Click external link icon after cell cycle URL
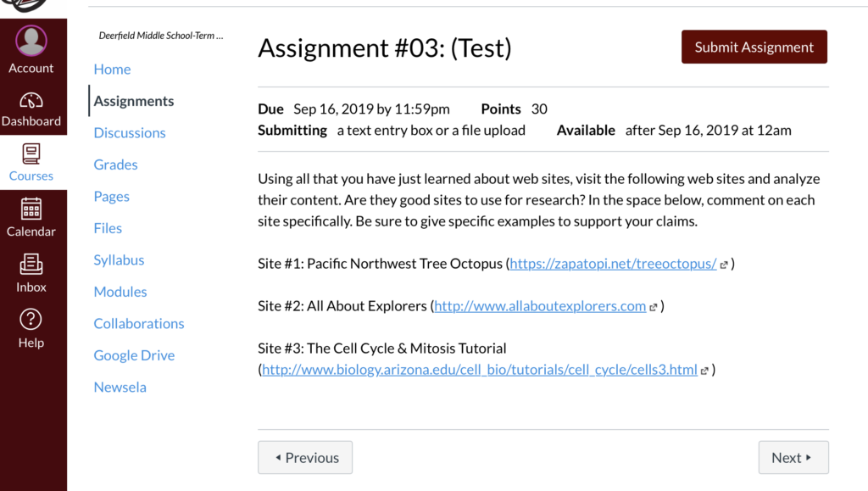This screenshot has height=491, width=868. point(704,370)
